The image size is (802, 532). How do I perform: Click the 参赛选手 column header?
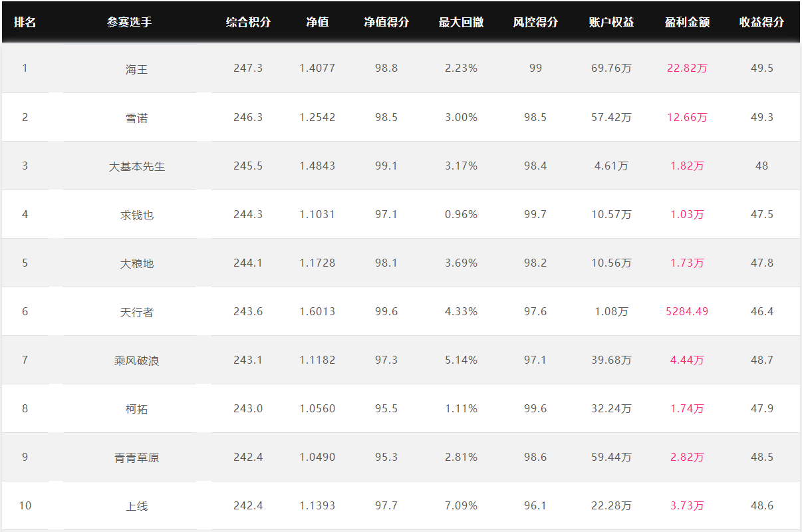point(130,22)
